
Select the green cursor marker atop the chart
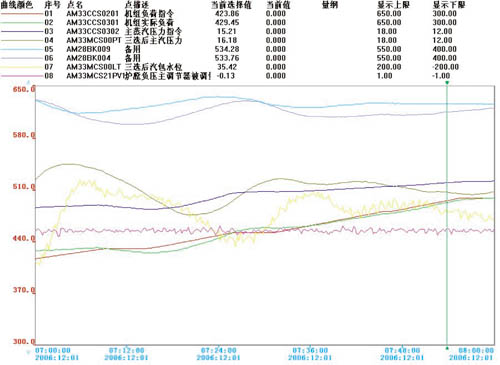tap(447, 82)
